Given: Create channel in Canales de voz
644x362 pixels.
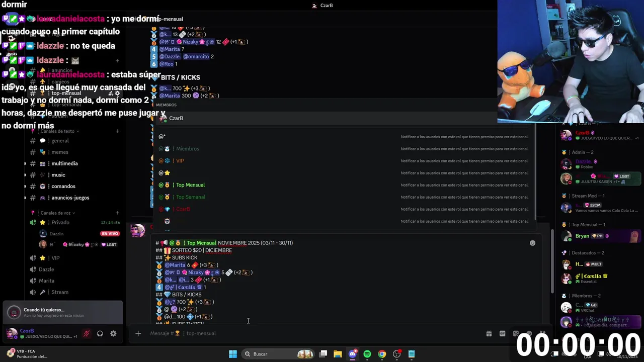Looking at the screenshot, I should (117, 213).
